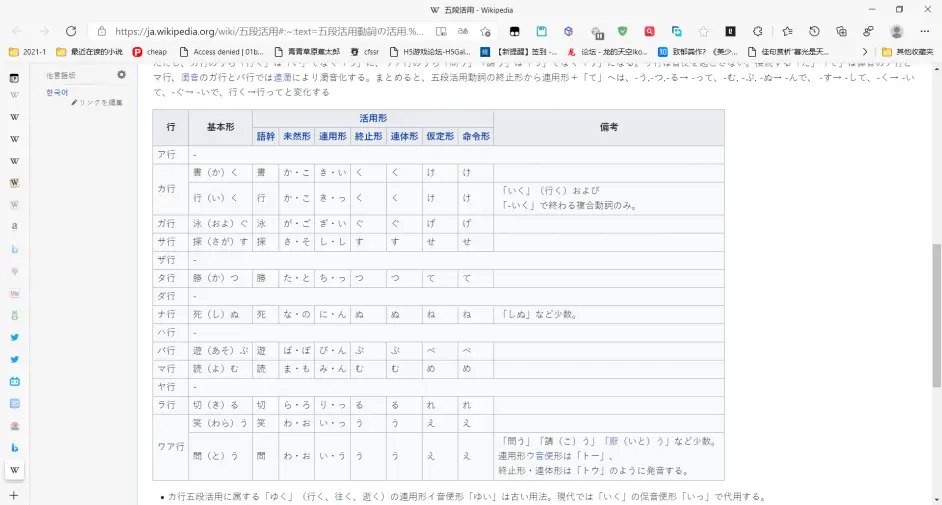The height and width of the screenshot is (505, 942).
Task: Click the browser forward arrow
Action: point(44,31)
